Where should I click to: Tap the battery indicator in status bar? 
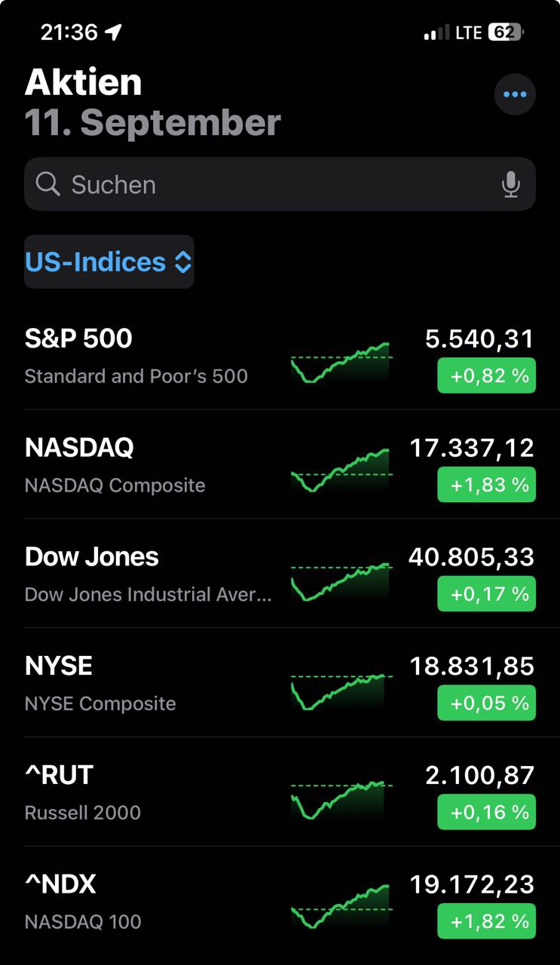505,32
